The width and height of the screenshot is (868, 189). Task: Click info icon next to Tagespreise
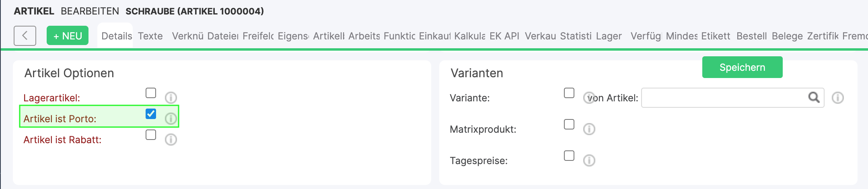click(x=589, y=160)
